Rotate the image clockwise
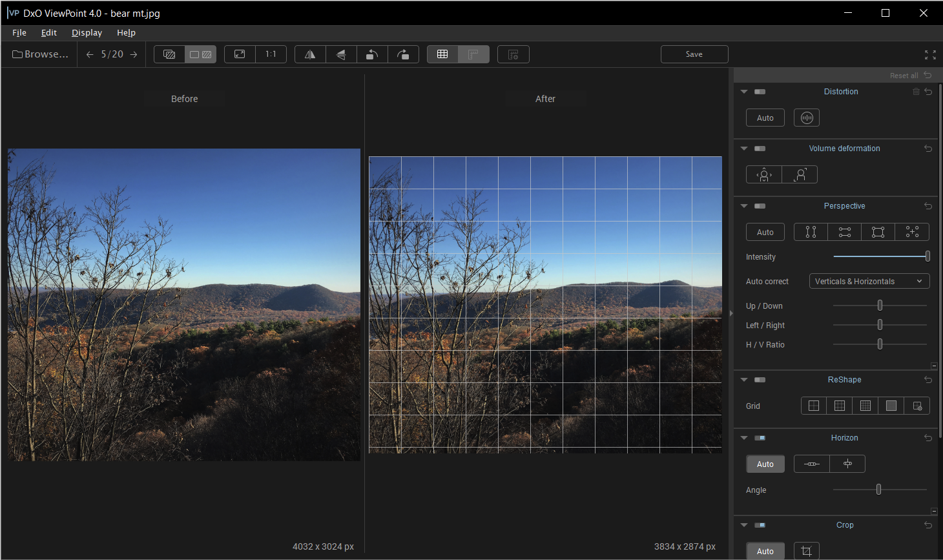The height and width of the screenshot is (560, 943). [403, 54]
